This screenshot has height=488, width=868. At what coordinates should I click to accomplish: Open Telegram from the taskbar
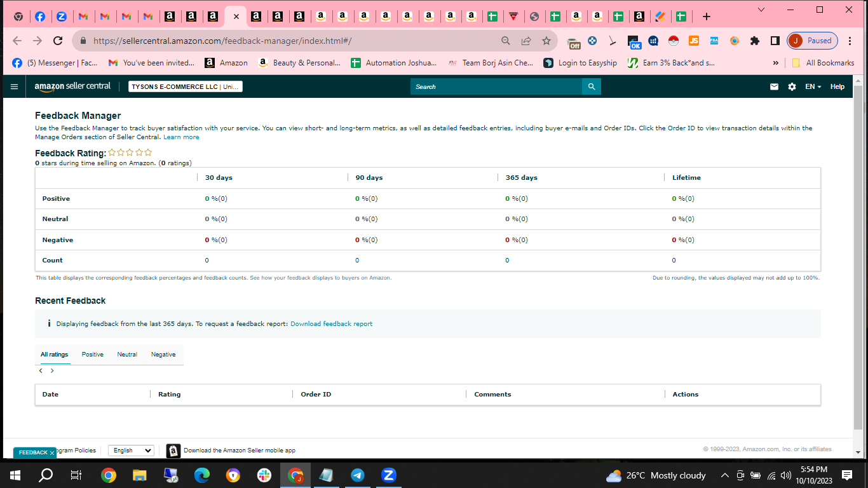[x=358, y=475]
